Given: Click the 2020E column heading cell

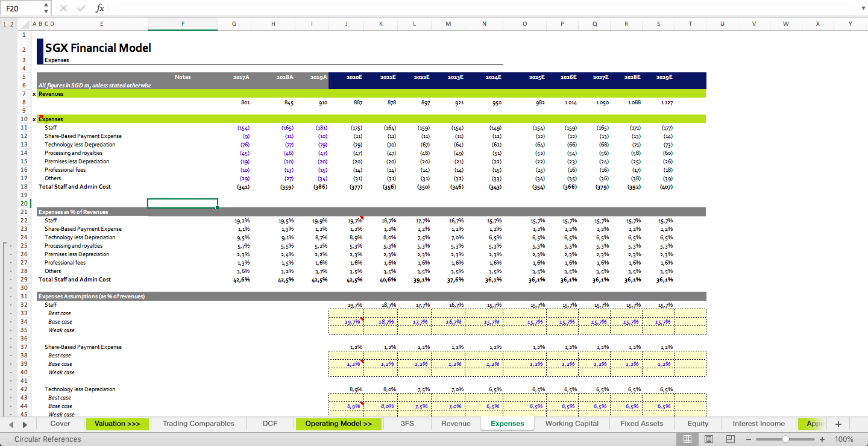Looking at the screenshot, I should tap(354, 77).
